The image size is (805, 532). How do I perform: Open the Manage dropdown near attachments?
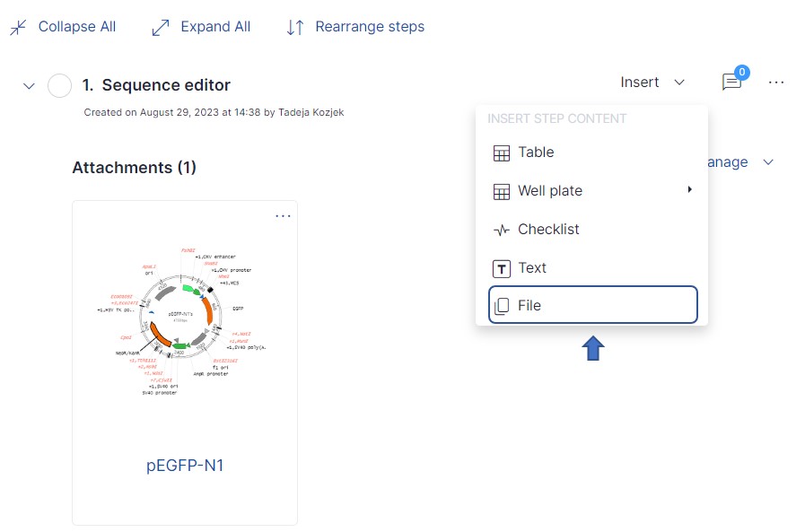coord(735,162)
